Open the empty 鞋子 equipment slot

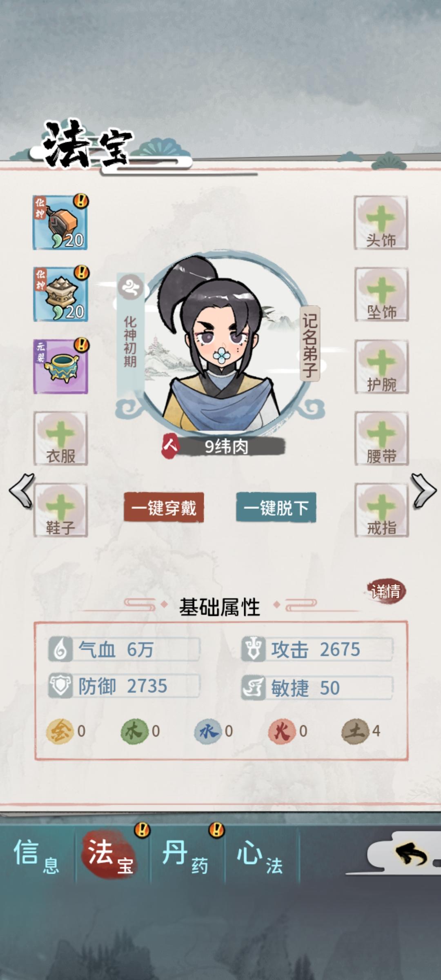(x=60, y=510)
